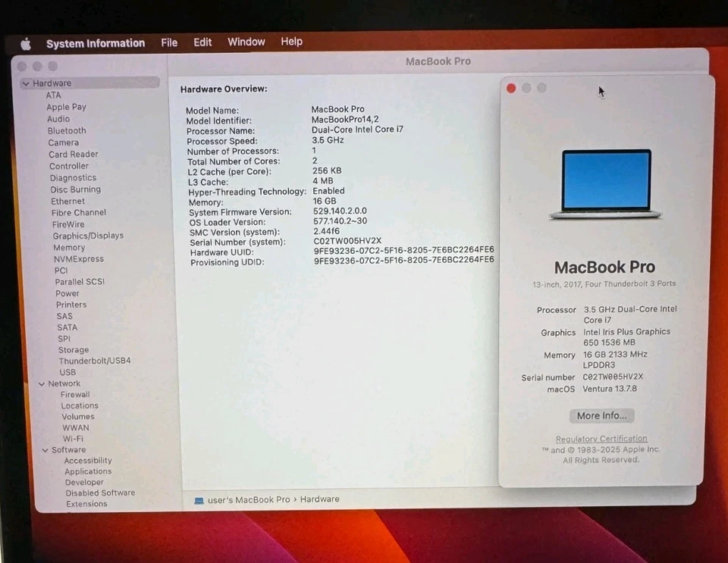Select Disc Burning in the sidebar

76,189
